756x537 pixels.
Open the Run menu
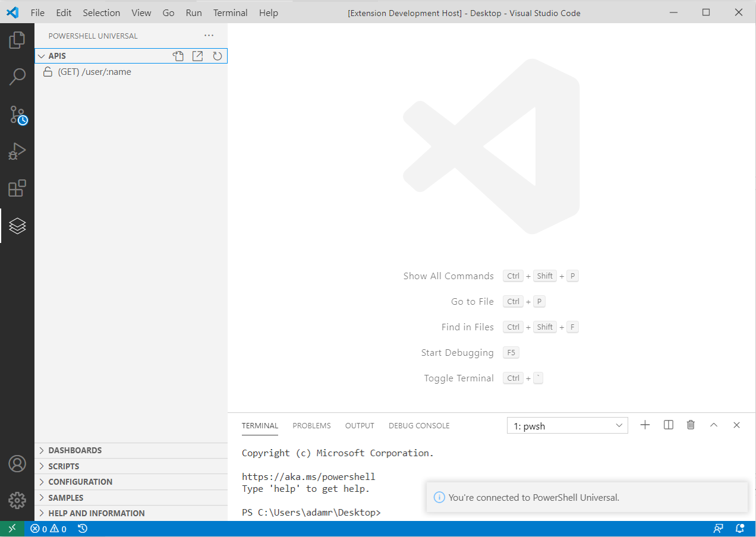[x=194, y=12]
